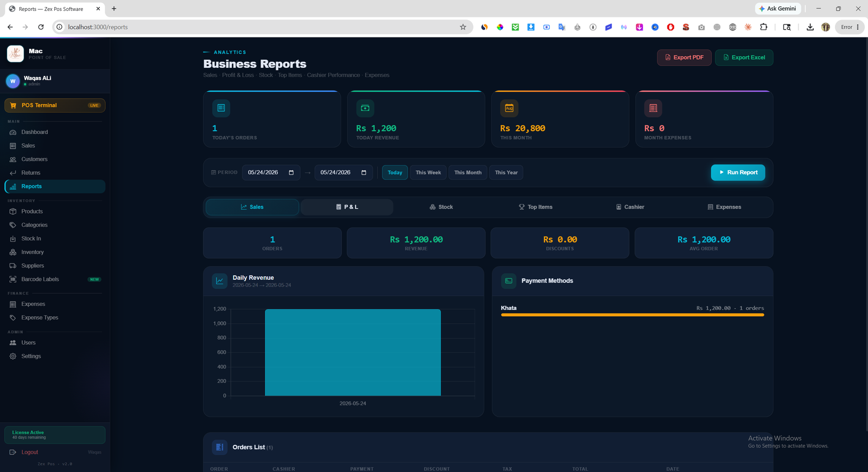Click the Logout arrow icon
The height and width of the screenshot is (472, 868).
point(13,452)
